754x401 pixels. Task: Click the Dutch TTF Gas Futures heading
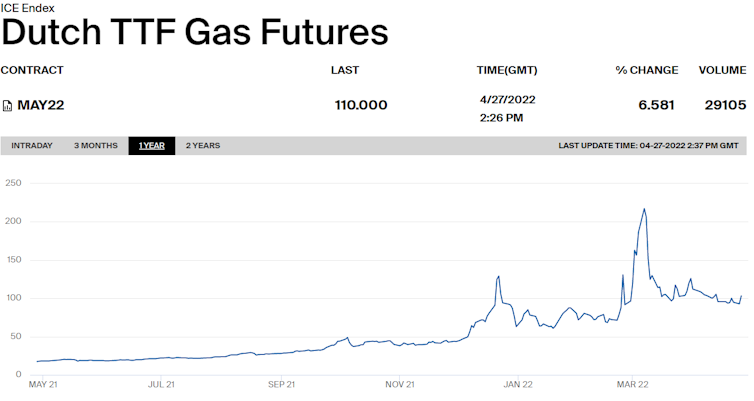(194, 32)
